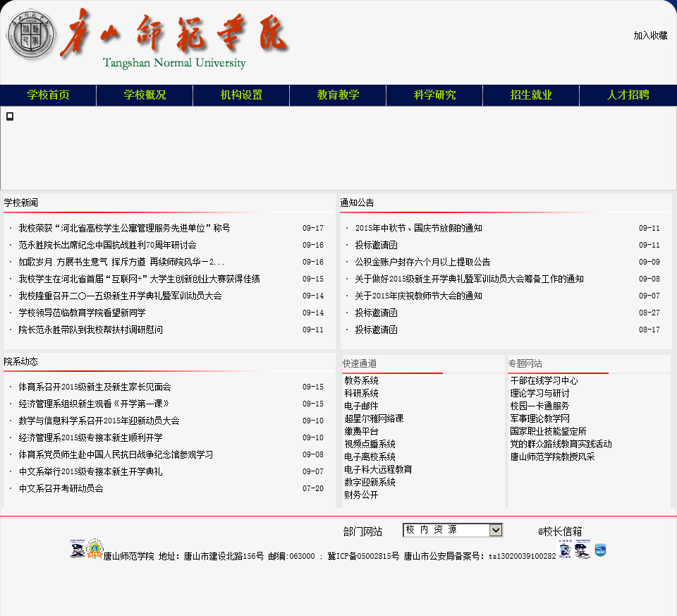This screenshot has height=616, width=677.
Task: Open 经济管理系组织新生观看《开学第一课》
Action: (x=94, y=404)
